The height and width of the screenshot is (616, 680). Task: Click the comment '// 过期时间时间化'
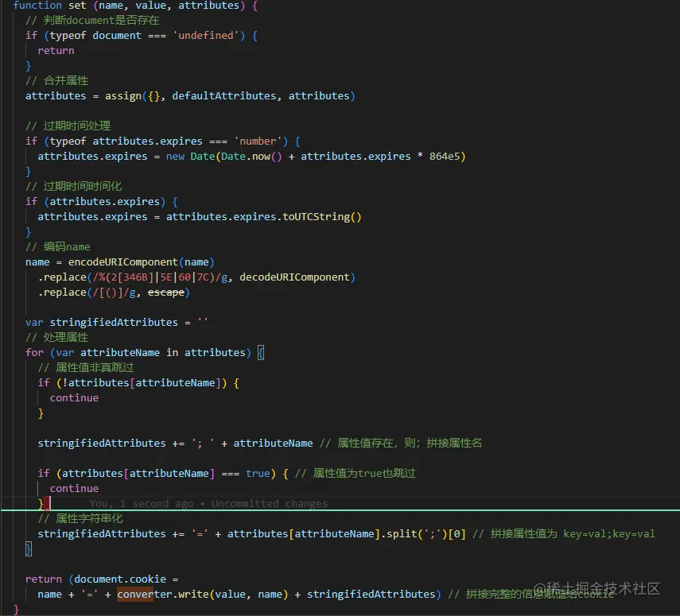pos(73,187)
